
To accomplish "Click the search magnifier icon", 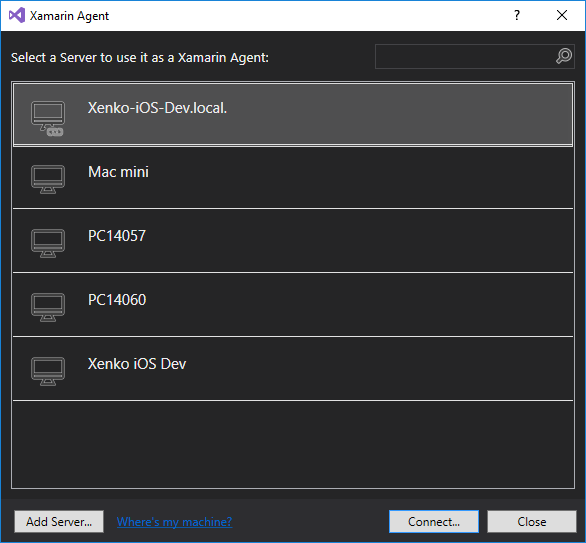I will coord(564,56).
